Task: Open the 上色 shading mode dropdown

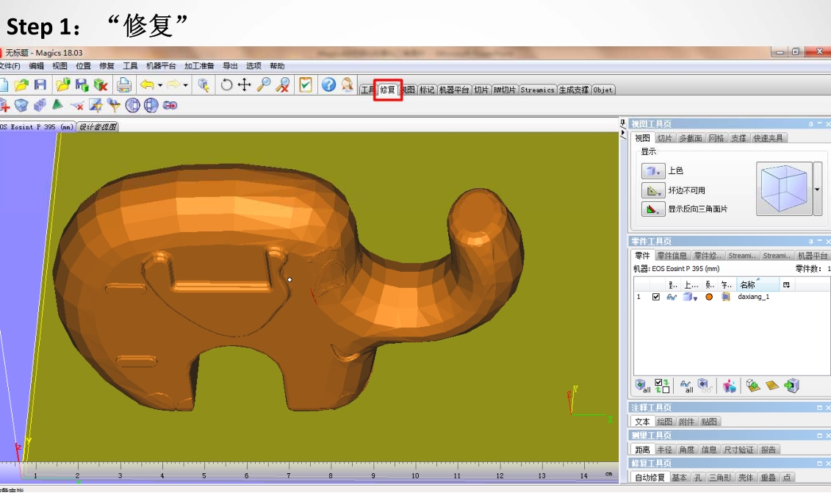Action: 652,171
